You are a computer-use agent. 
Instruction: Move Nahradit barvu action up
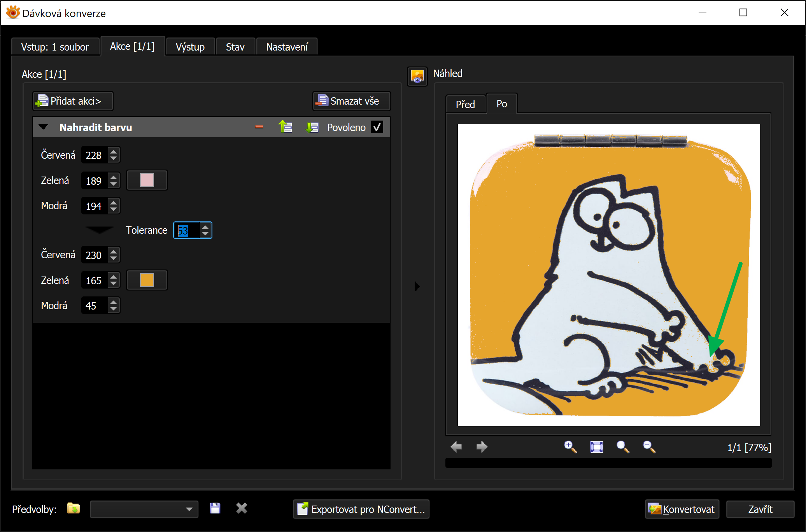(286, 127)
